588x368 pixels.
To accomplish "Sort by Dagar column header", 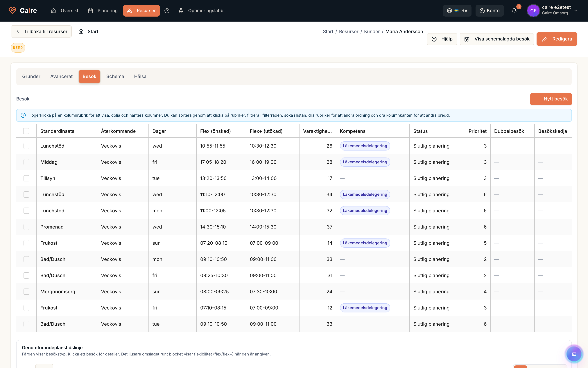I will [x=159, y=131].
